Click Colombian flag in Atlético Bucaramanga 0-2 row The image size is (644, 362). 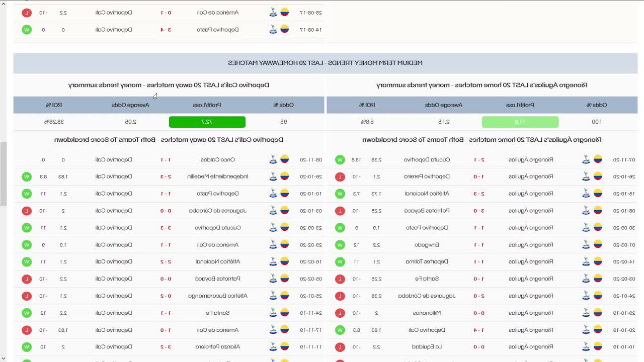tap(284, 296)
